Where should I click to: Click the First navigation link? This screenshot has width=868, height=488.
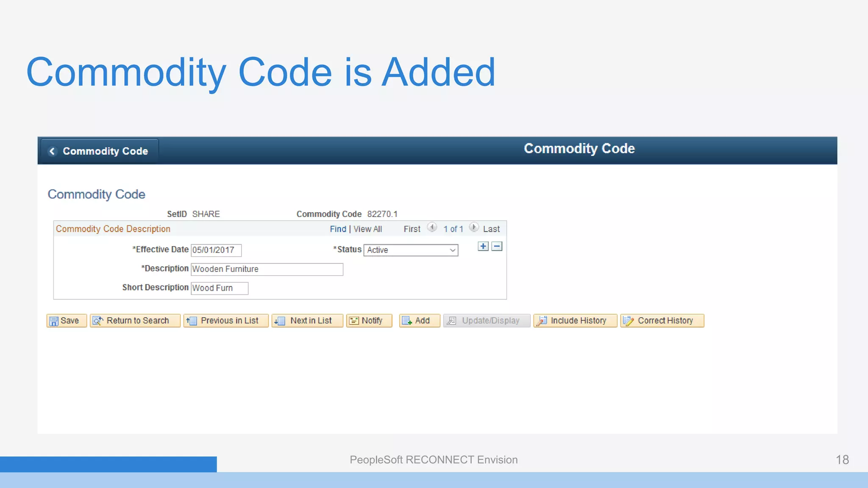412,229
